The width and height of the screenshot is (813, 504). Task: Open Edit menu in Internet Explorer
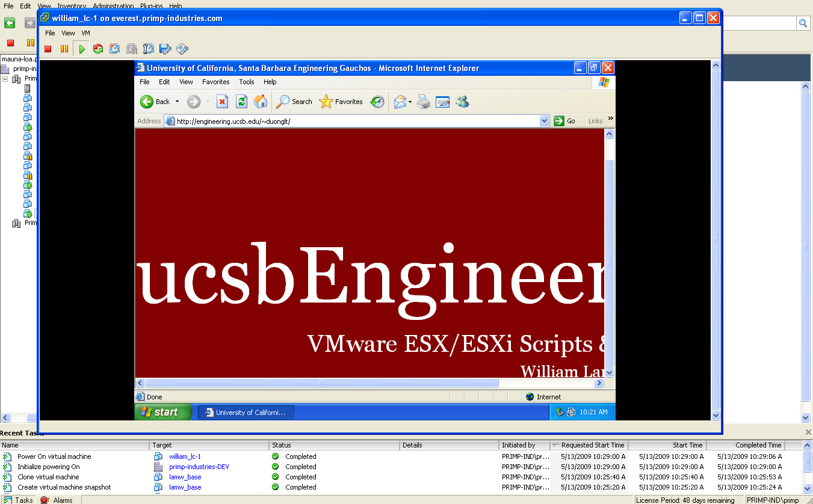click(x=164, y=82)
